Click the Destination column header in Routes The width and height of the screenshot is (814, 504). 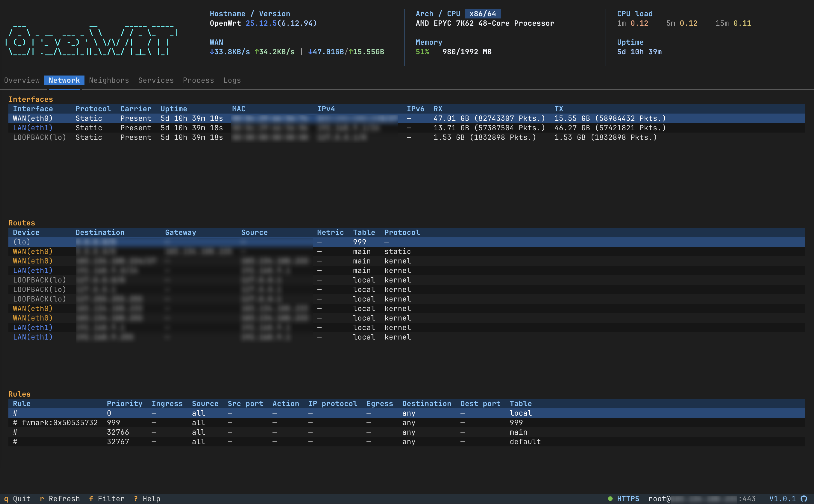pos(100,232)
